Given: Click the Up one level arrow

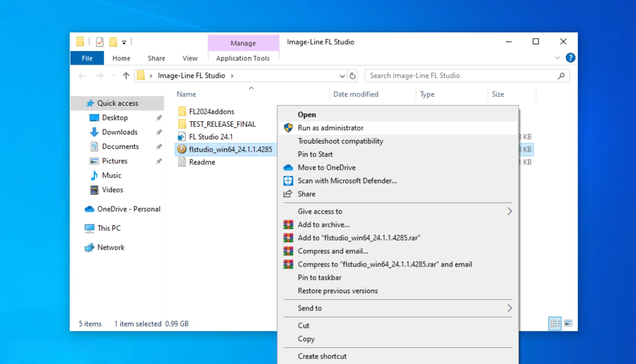Looking at the screenshot, I should tap(126, 76).
